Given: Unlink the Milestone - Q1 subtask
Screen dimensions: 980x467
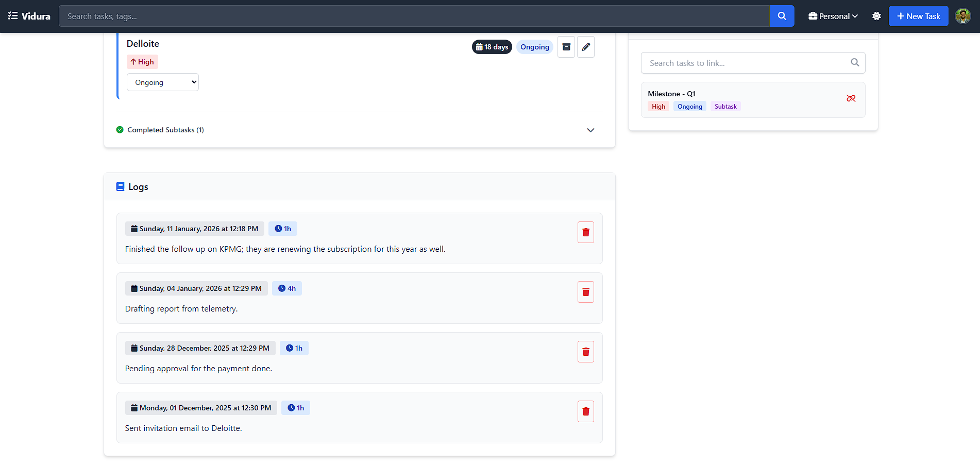Looking at the screenshot, I should 851,98.
